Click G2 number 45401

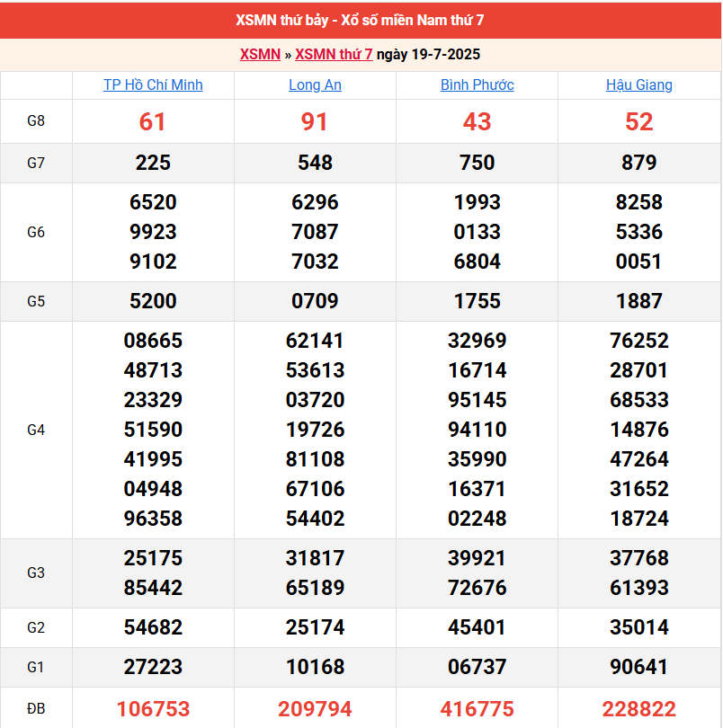pos(478,627)
